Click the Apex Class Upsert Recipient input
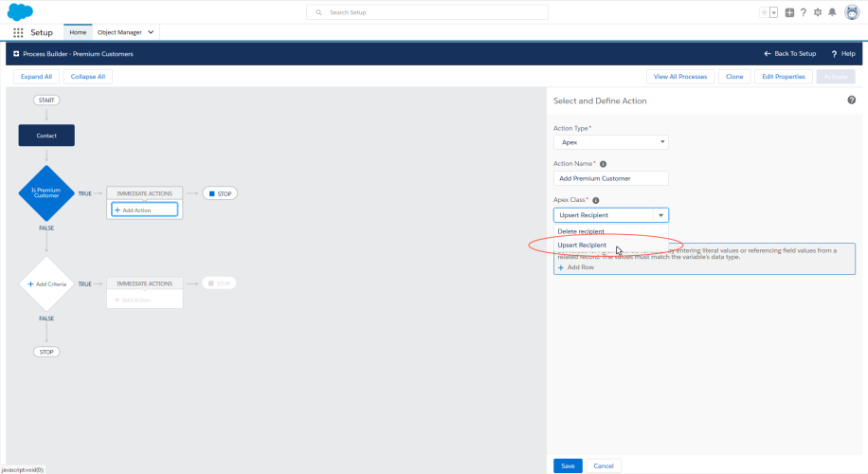The height and width of the screenshot is (474, 868). pos(604,215)
